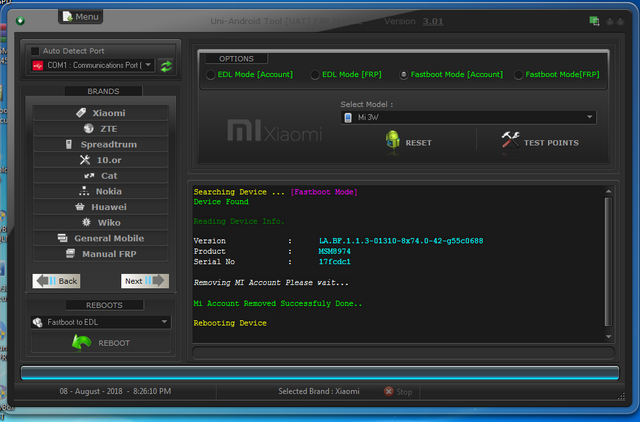
Task: Click the Stop button in status bar
Action: [398, 392]
